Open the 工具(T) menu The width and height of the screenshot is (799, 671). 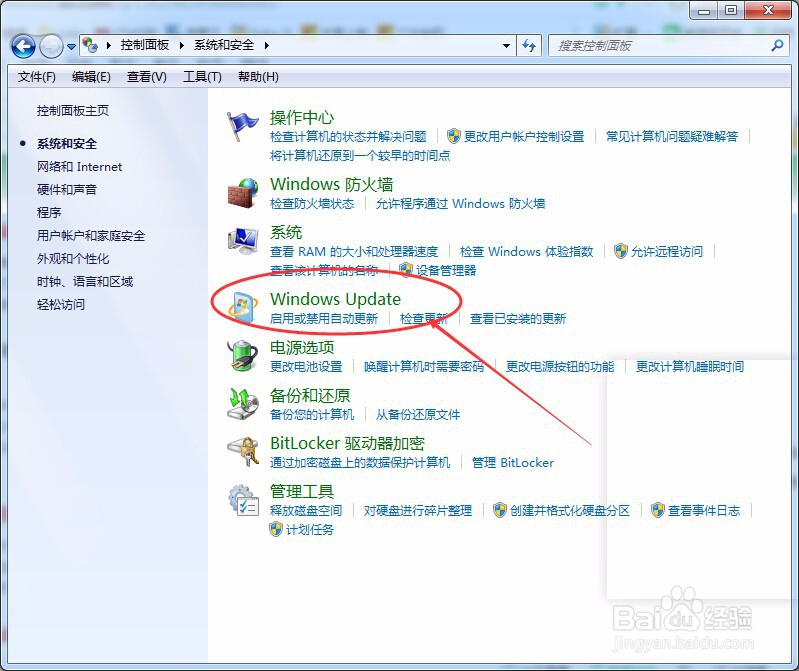pos(202,77)
